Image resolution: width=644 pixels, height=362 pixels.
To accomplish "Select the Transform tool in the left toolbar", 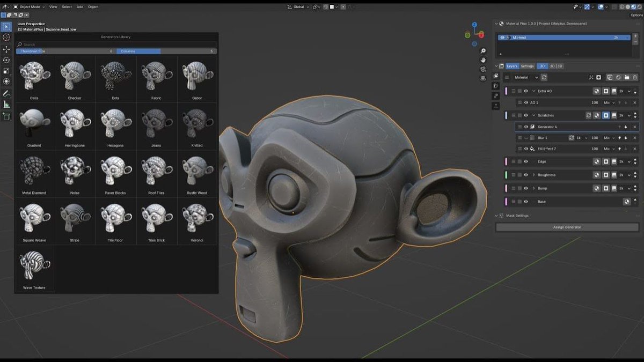I will 6,81.
